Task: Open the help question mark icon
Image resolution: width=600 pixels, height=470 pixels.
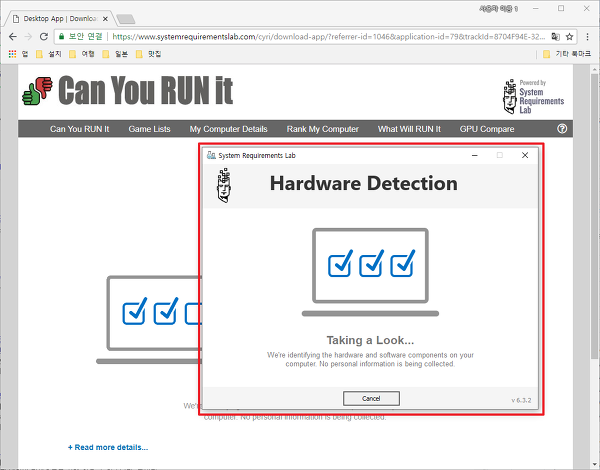Action: click(562, 129)
